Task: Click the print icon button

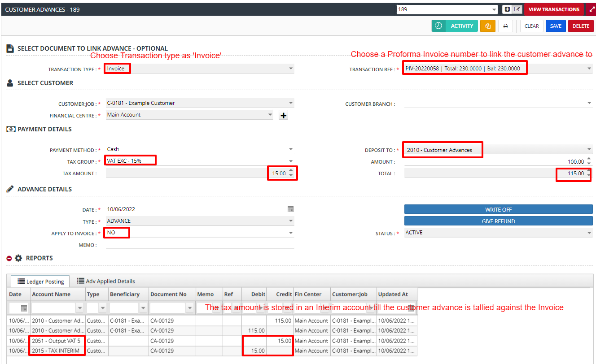Action: click(x=505, y=26)
